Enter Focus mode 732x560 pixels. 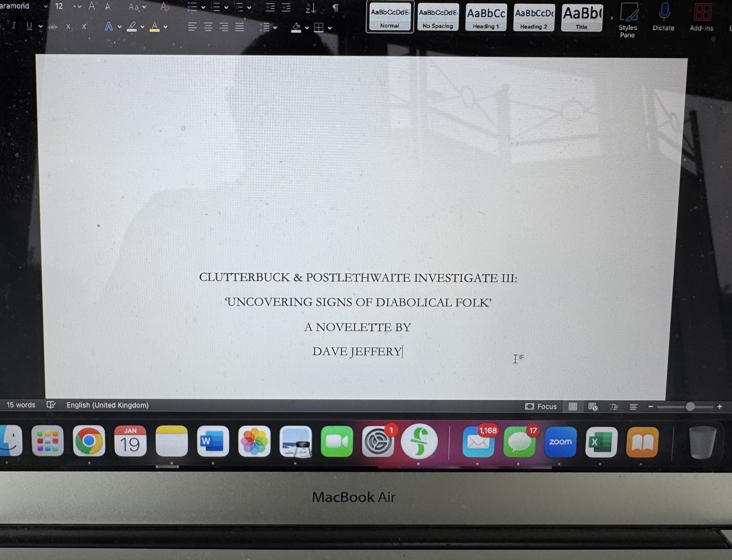541,406
